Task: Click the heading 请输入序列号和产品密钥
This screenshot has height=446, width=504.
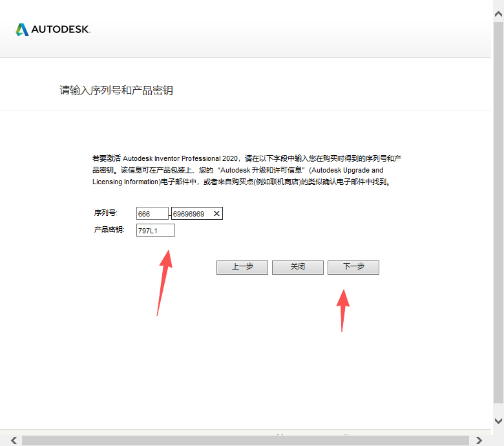Action: [116, 90]
